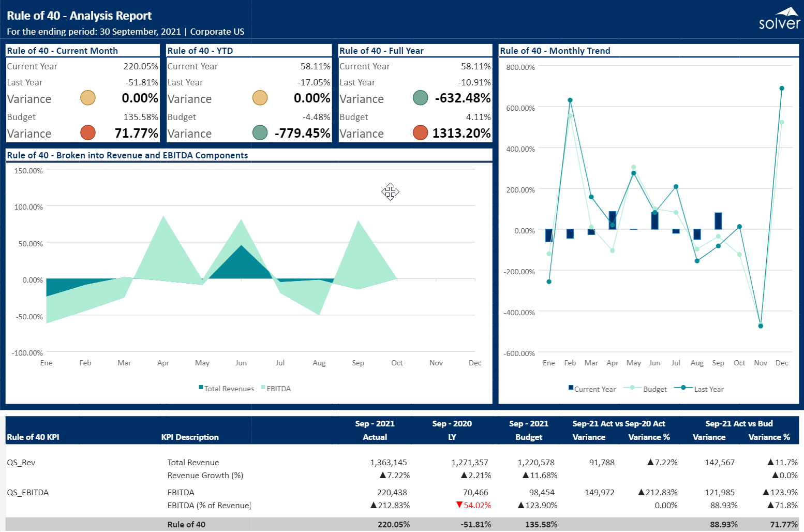Select the QS_Rev row label
Screen dimensions: 804x532
21,463
